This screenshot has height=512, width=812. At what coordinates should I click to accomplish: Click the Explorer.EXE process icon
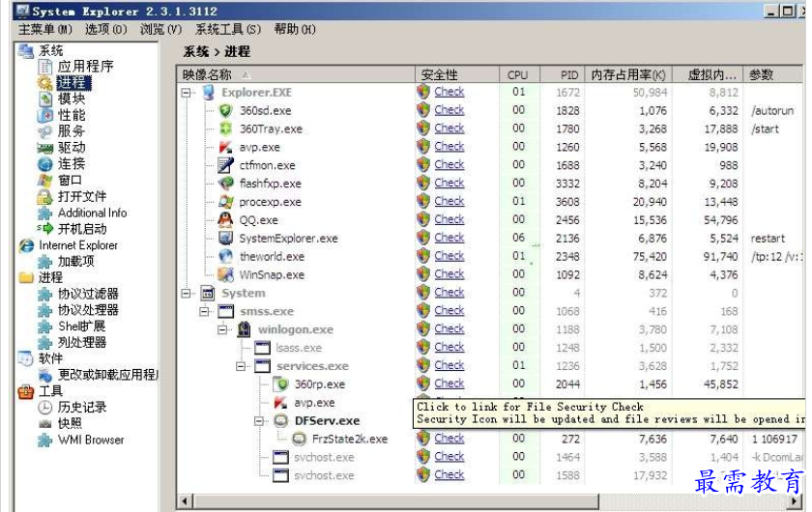click(208, 92)
